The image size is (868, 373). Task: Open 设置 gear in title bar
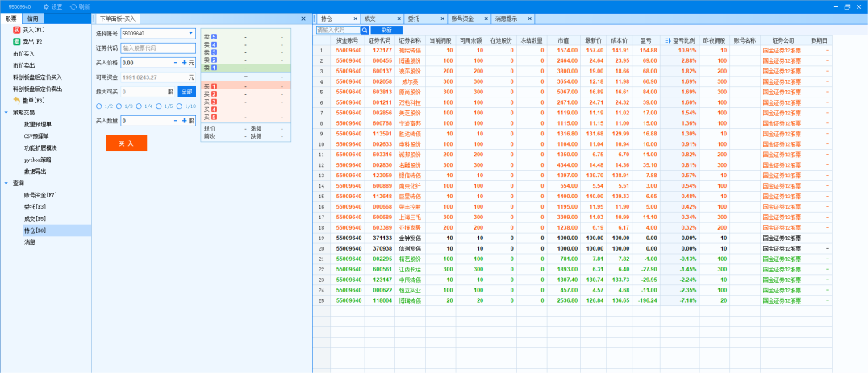point(46,6)
